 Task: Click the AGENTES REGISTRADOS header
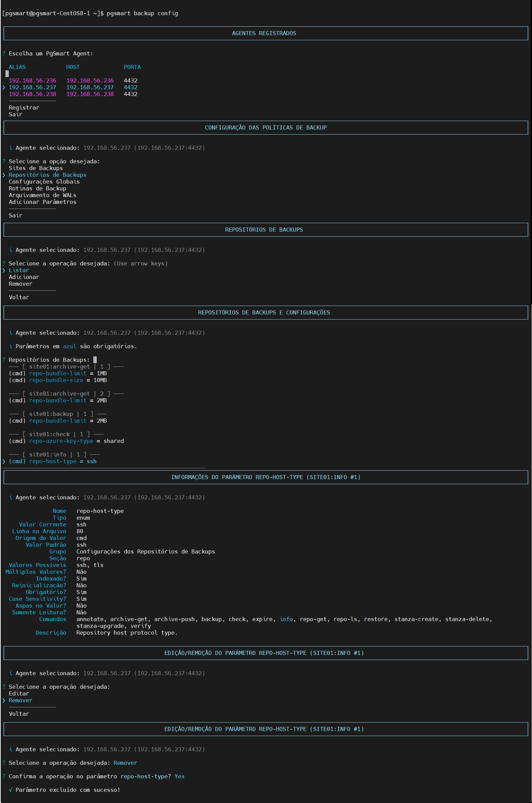click(264, 33)
